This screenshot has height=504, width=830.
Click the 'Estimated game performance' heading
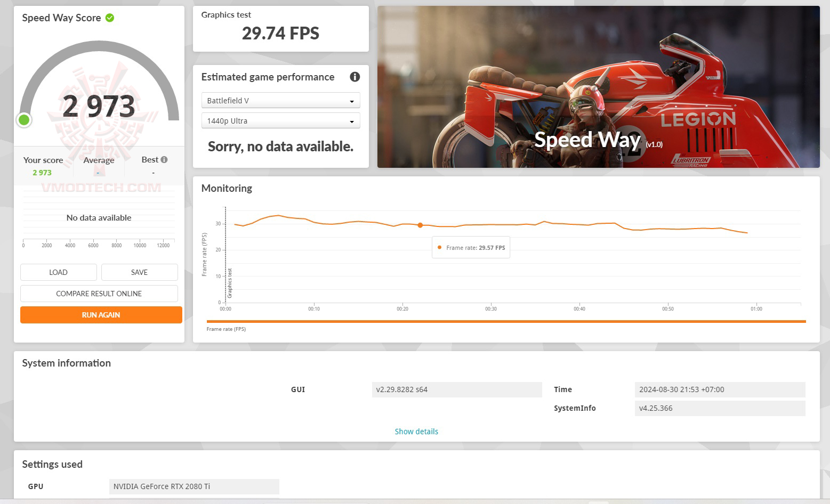click(x=268, y=77)
